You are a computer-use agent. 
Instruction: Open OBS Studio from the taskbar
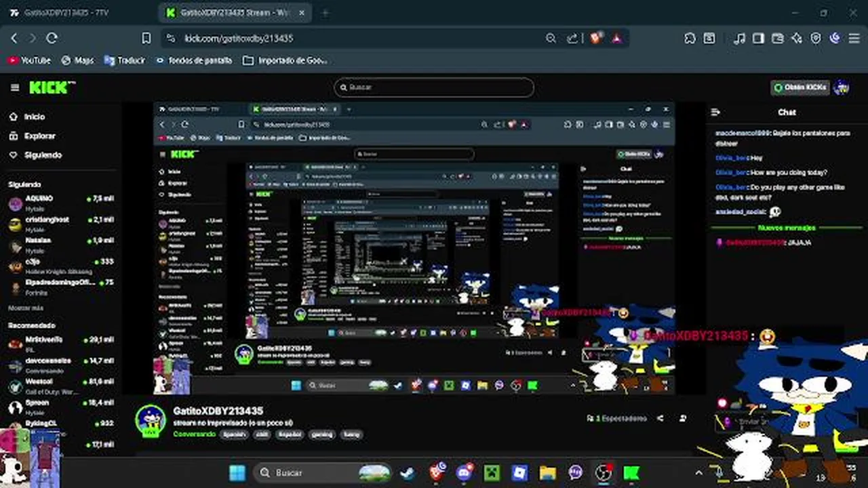[604, 472]
